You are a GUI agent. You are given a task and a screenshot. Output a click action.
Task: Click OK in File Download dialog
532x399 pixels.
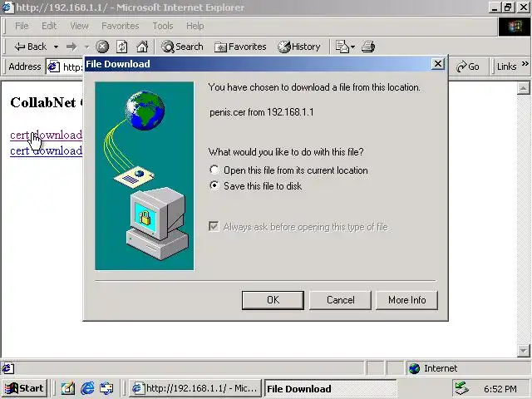273,300
